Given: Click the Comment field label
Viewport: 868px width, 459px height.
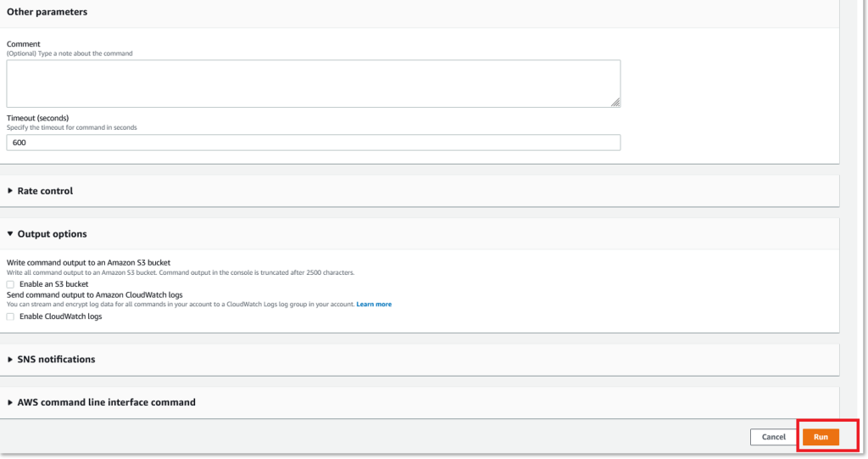Looking at the screenshot, I should point(23,44).
